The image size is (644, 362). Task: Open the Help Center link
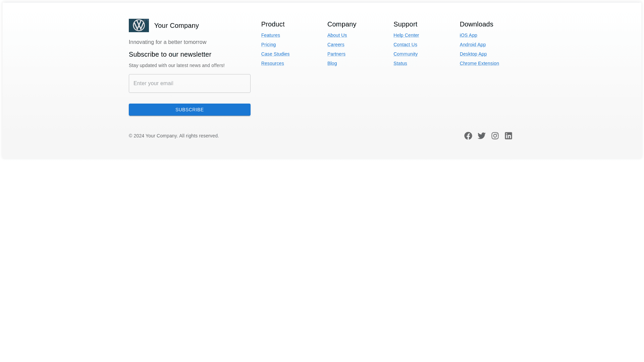click(x=406, y=35)
